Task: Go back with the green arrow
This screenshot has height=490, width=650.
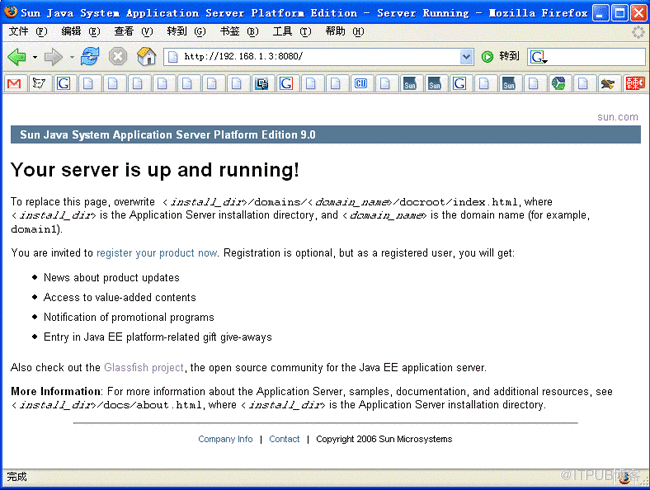Action: pos(17,56)
